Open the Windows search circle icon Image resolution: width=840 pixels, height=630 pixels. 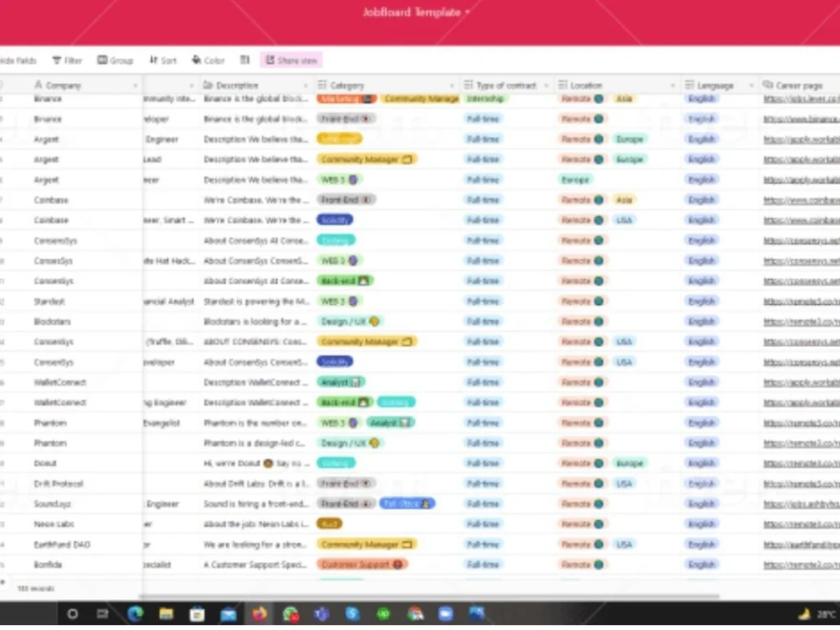click(72, 614)
